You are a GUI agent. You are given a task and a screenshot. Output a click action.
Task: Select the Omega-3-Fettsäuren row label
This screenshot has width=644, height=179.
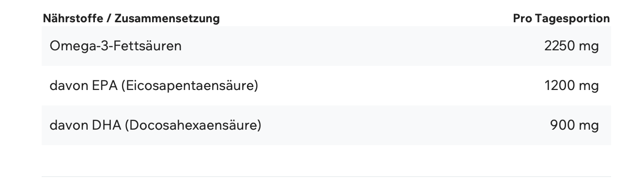[116, 46]
